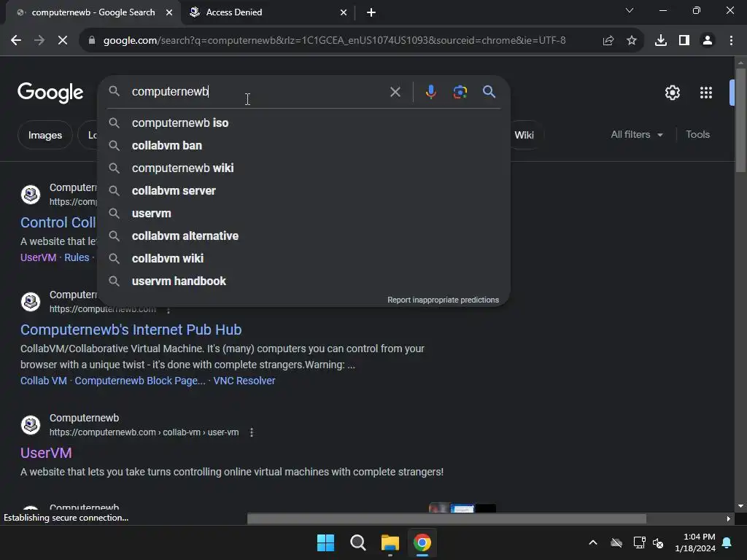Viewport: 747px width, 560px height.
Task: Open the Chrome profile menu
Action: 708,41
